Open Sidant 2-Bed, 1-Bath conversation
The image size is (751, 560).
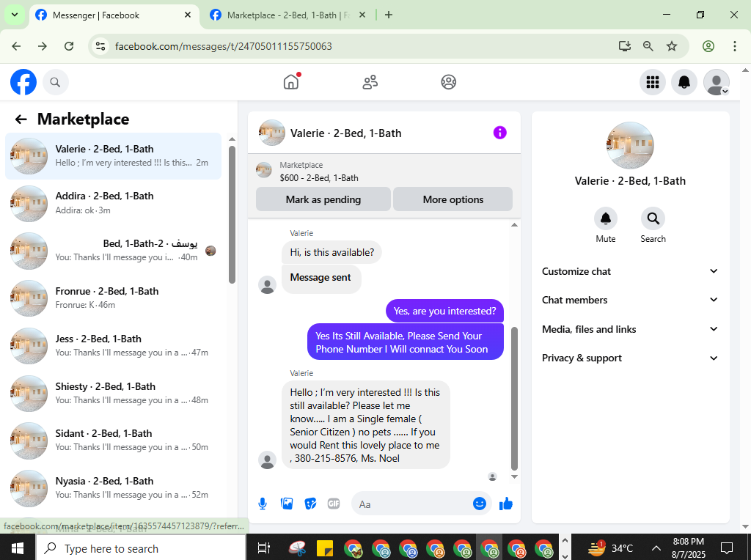[113, 441]
